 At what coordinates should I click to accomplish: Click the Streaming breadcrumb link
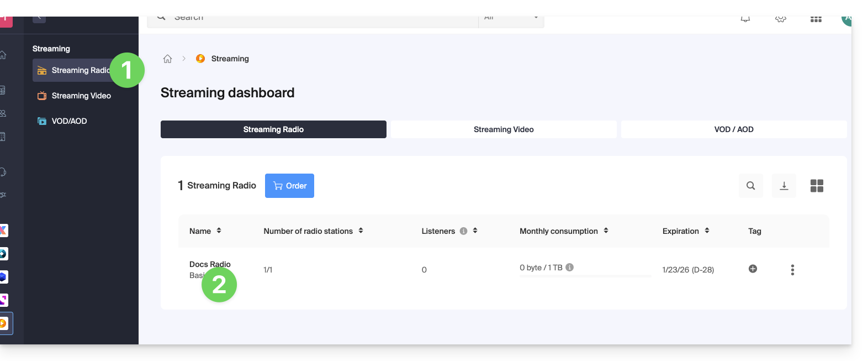coord(230,59)
